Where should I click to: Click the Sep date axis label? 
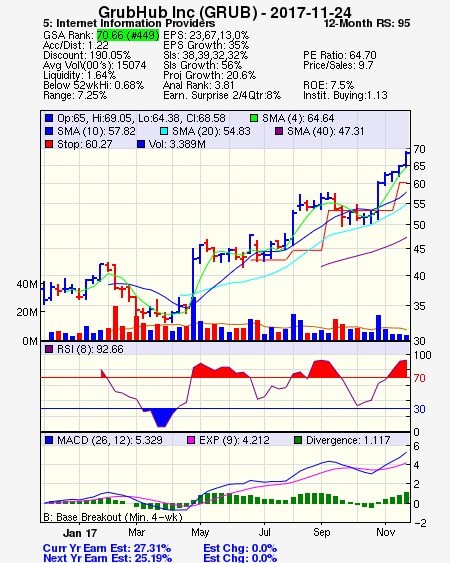click(321, 532)
